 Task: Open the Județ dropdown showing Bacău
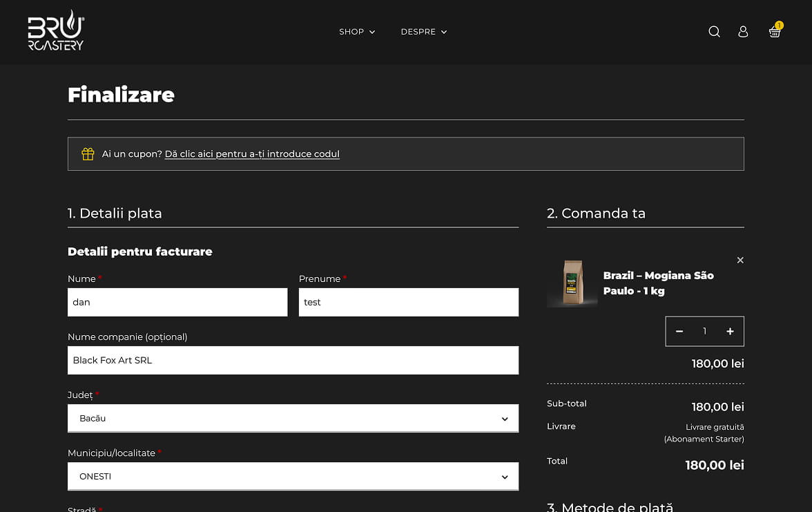(x=293, y=419)
